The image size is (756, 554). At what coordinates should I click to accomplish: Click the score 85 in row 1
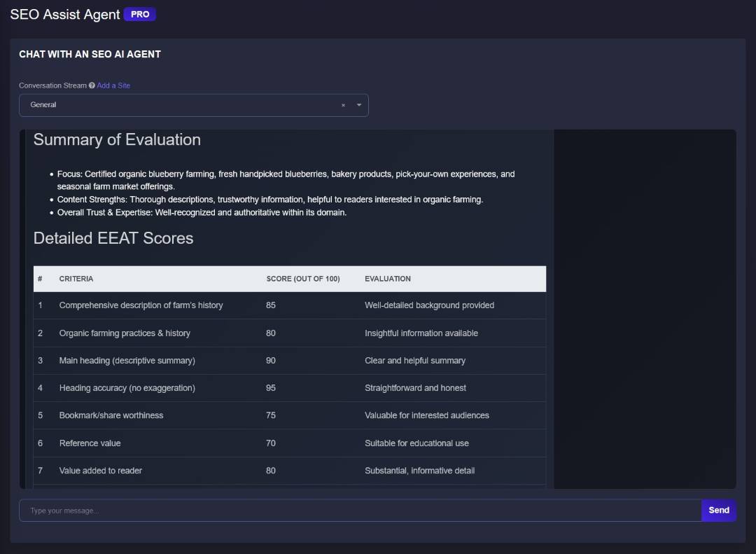click(x=271, y=305)
